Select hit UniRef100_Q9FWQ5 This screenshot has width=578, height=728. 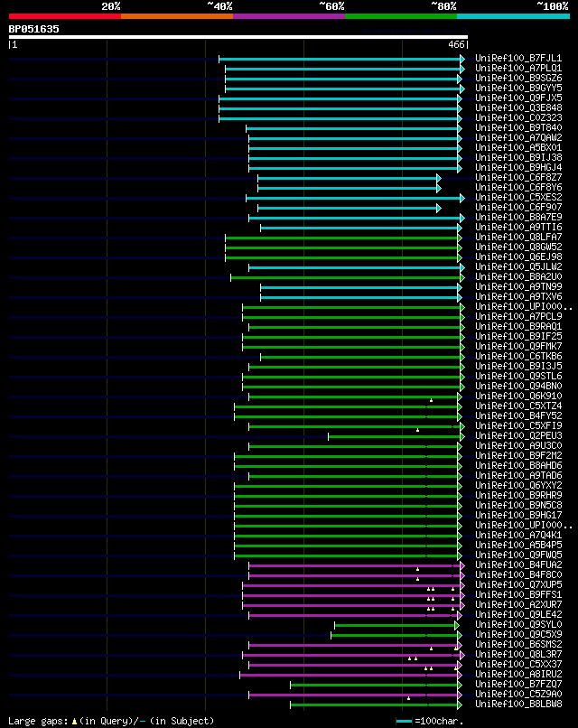518,555
